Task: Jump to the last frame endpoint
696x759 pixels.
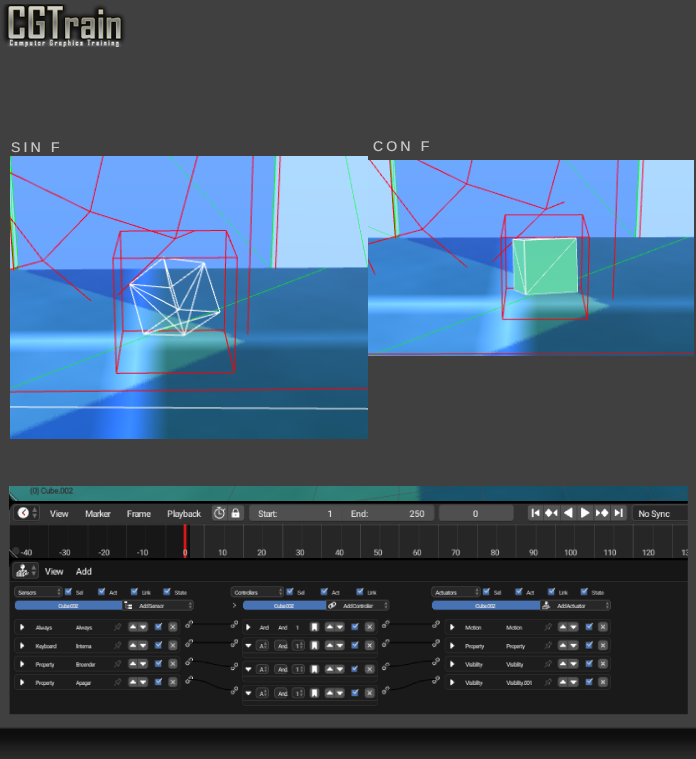Action: click(619, 513)
